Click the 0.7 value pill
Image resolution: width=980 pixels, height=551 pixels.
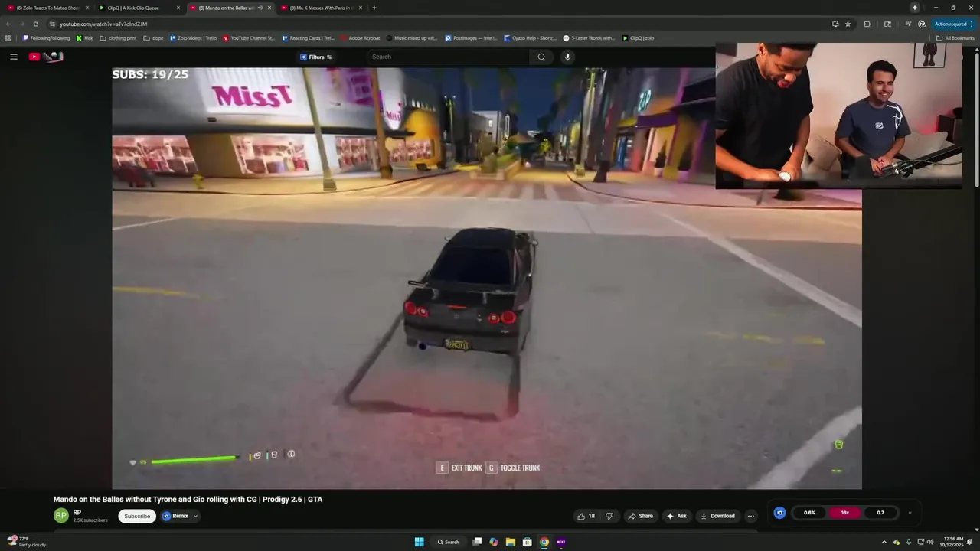[x=880, y=513]
